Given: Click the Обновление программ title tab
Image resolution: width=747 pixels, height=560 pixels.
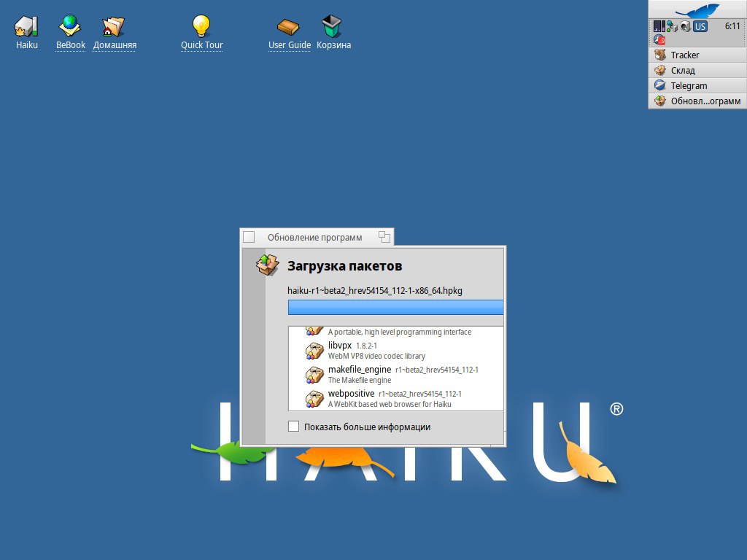Looking at the screenshot, I should 315,237.
